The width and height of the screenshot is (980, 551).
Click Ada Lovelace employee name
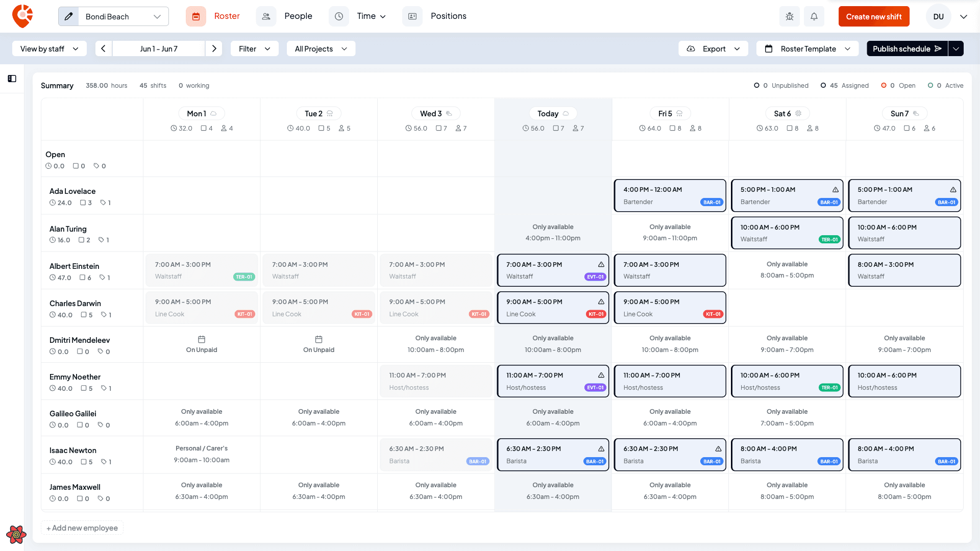tap(72, 191)
